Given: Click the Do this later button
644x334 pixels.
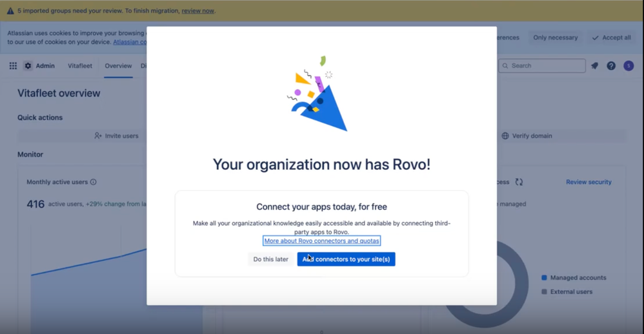Looking at the screenshot, I should pyautogui.click(x=270, y=259).
